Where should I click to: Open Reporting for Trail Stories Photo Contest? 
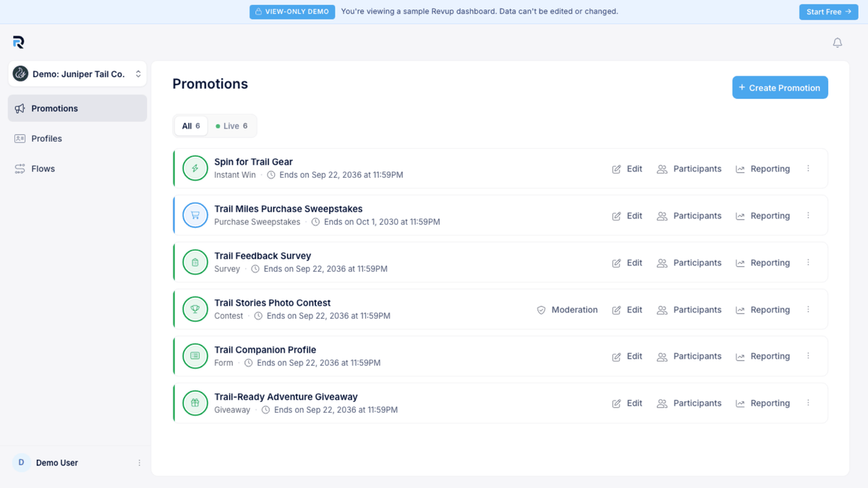(x=763, y=309)
